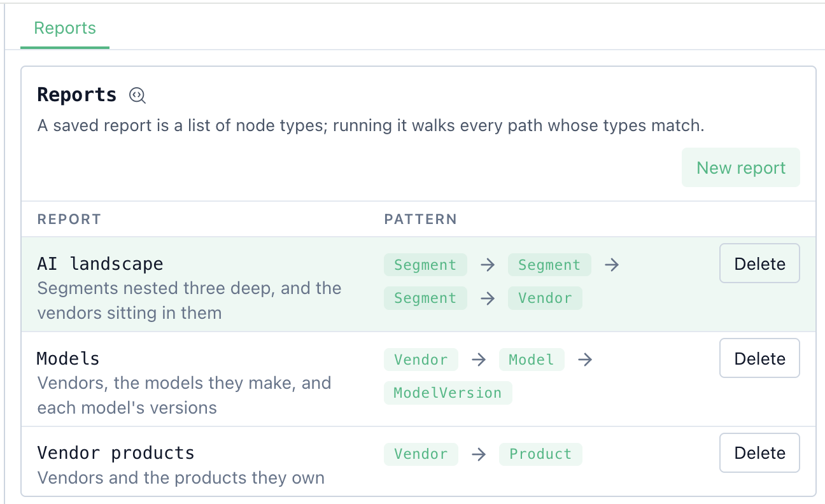The height and width of the screenshot is (504, 825).
Task: Switch to the Reports tab
Action: coord(65,29)
